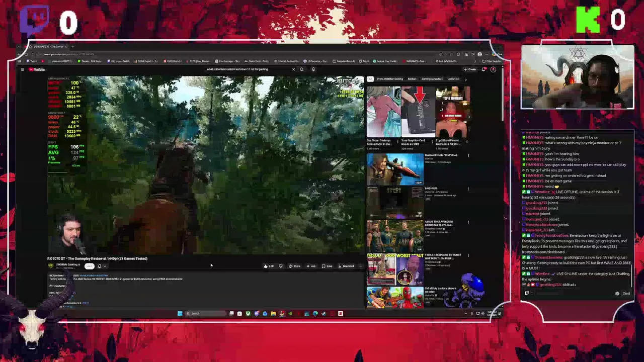
Task: Select the 'From zWORMz Gaming' chip
Action: (389, 79)
